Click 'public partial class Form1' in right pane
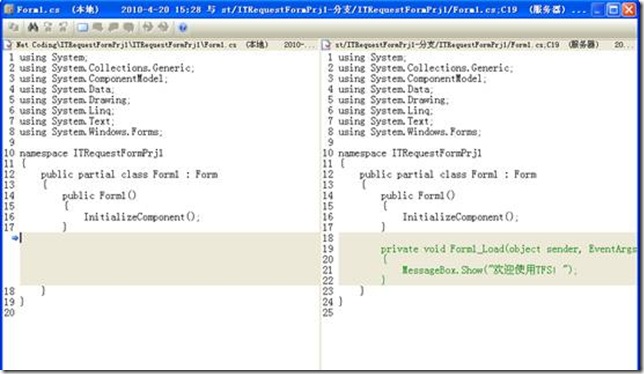Image resolution: width=644 pixels, height=374 pixels. point(428,174)
